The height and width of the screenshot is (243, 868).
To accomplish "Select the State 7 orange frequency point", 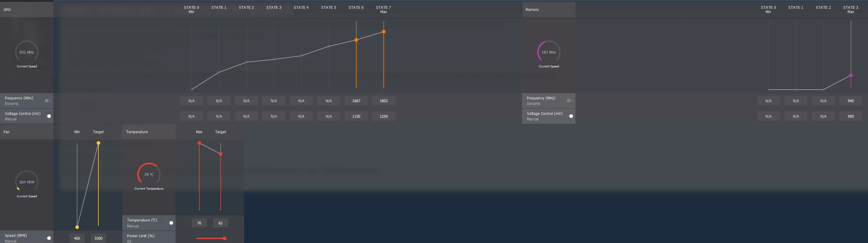I will [383, 32].
